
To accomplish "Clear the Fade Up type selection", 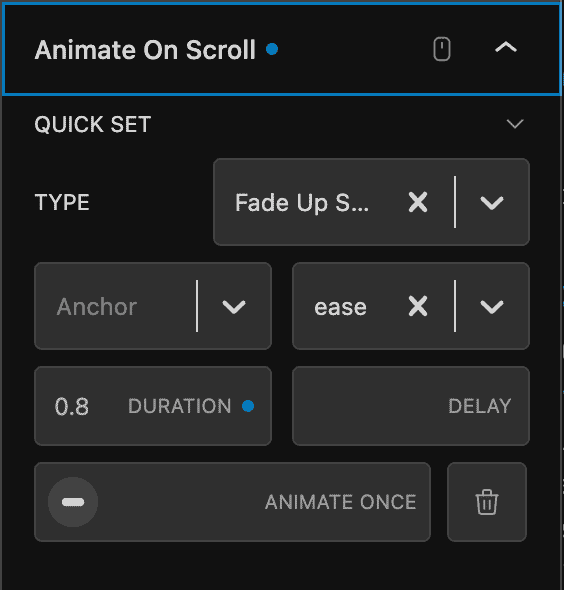I will tap(418, 202).
